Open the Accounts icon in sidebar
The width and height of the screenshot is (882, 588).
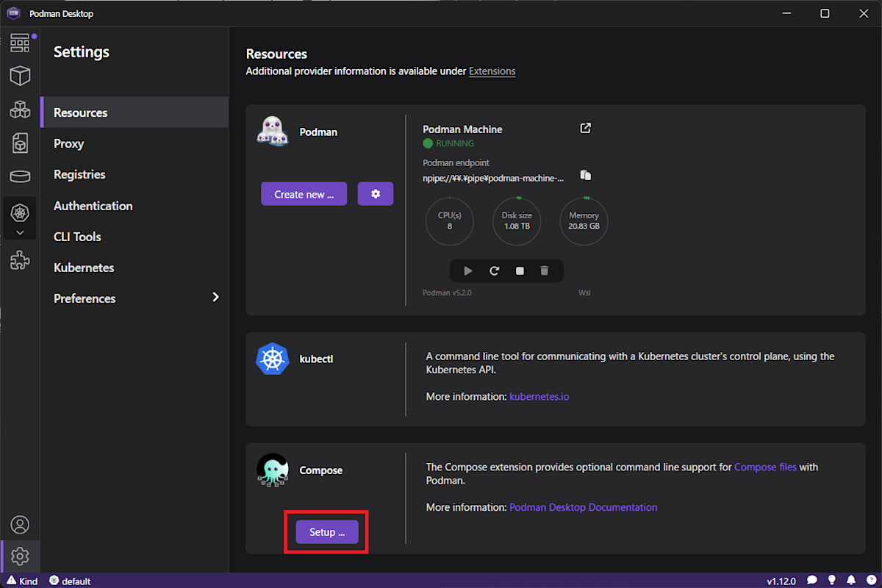20,525
